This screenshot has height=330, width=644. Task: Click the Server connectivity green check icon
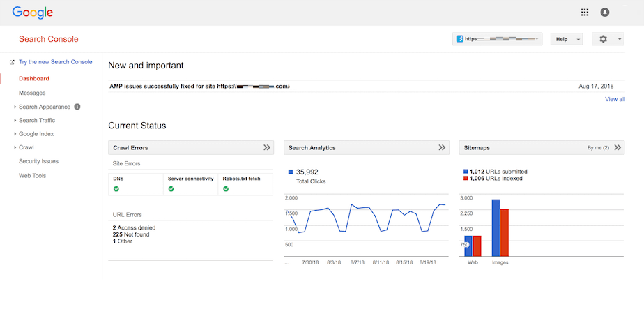coord(171,189)
